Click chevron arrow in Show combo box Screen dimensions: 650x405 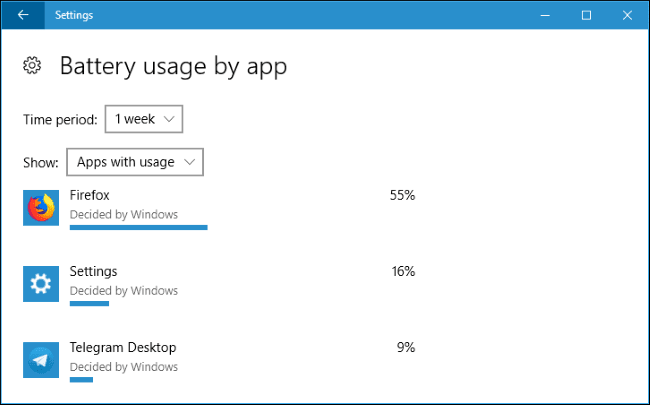(189, 162)
